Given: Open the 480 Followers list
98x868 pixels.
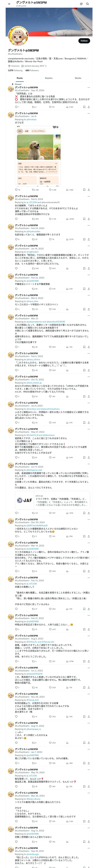Looking at the screenshot, I should click(x=32, y=70).
